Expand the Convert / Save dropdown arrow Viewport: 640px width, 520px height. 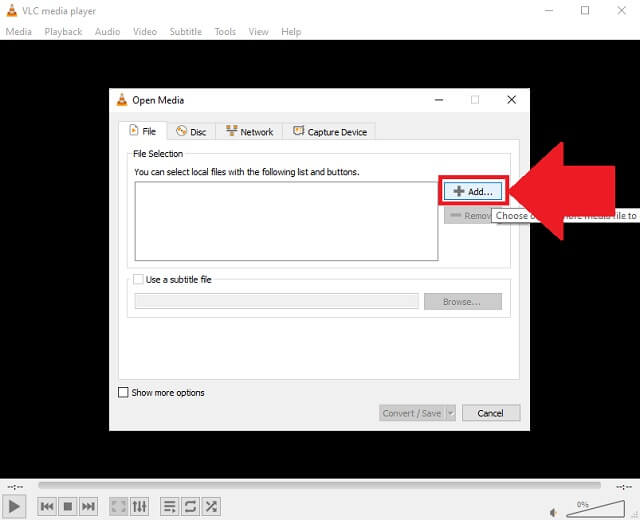[x=451, y=413]
